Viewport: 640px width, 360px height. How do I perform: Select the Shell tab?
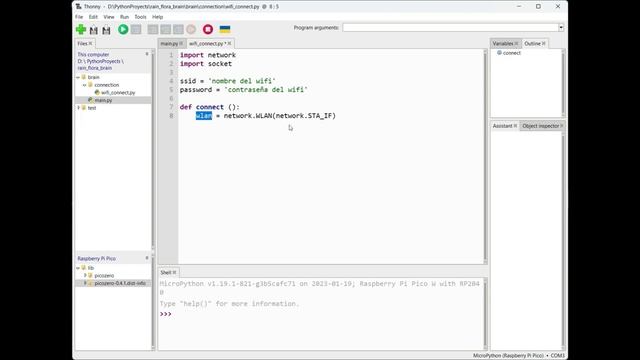tap(165, 272)
